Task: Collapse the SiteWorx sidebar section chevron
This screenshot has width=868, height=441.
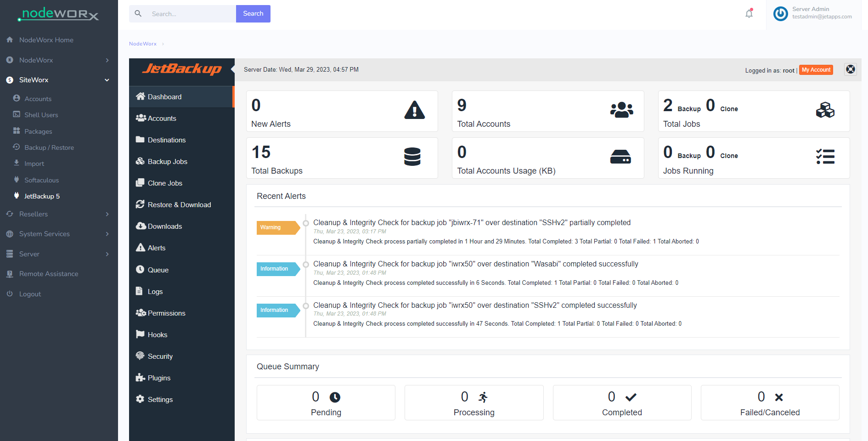Action: [x=107, y=80]
